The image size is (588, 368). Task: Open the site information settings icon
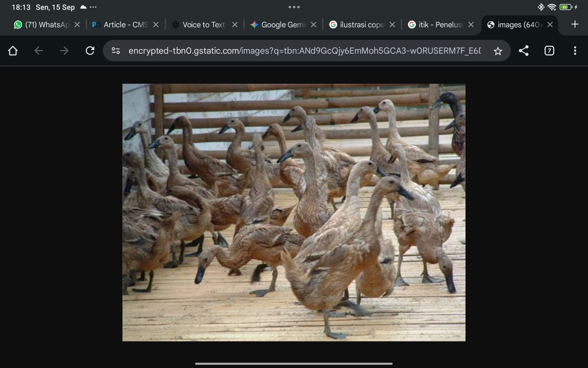point(116,51)
